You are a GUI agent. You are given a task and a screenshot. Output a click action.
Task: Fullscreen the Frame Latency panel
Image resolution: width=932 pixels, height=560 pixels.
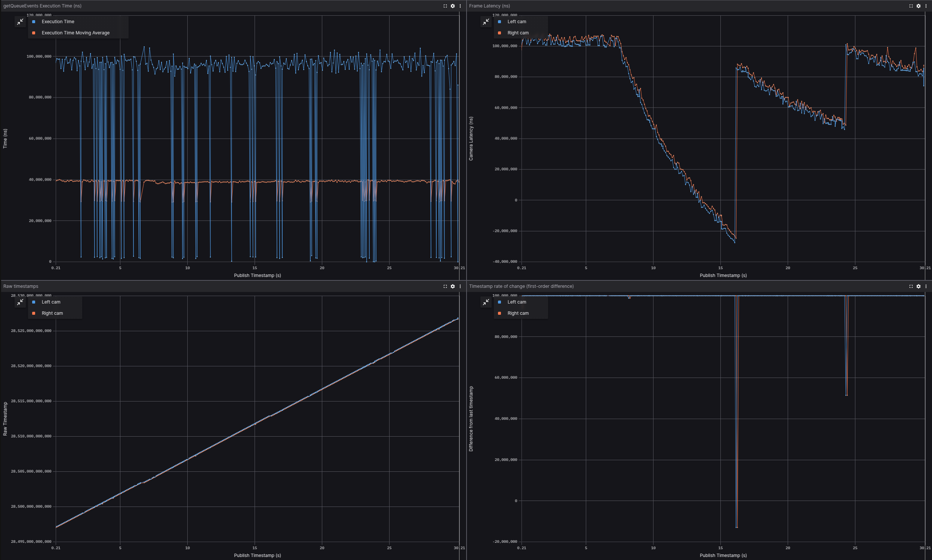(x=911, y=6)
